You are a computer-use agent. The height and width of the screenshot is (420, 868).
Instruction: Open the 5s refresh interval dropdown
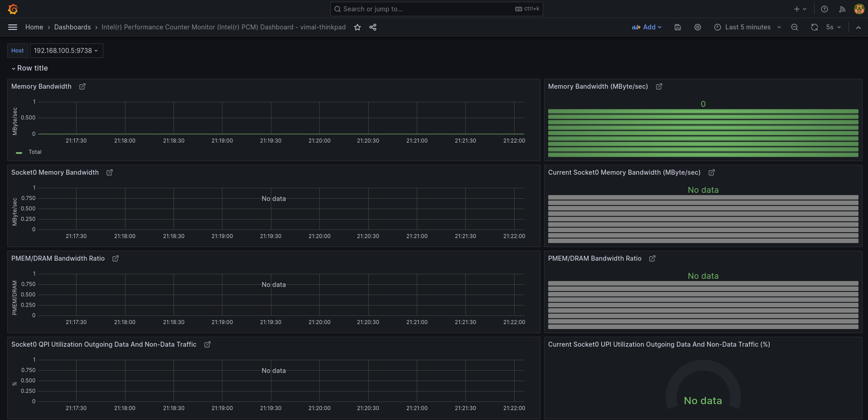click(833, 27)
